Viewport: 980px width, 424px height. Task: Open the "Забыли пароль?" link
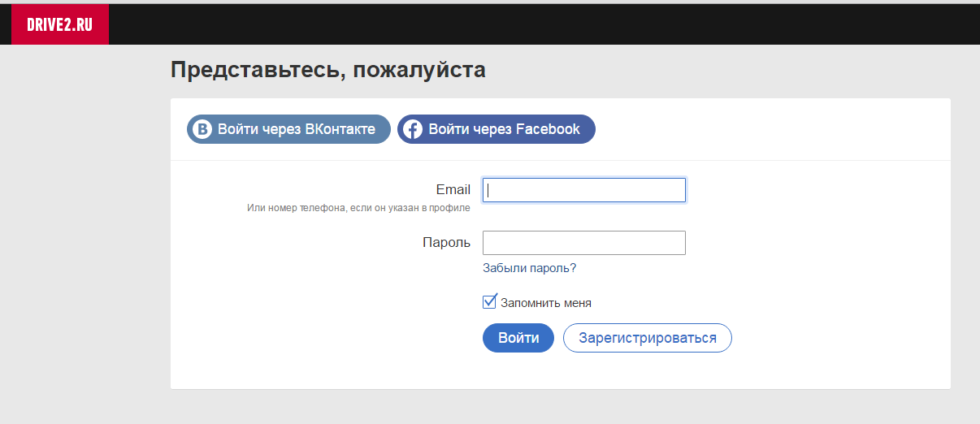pos(529,268)
